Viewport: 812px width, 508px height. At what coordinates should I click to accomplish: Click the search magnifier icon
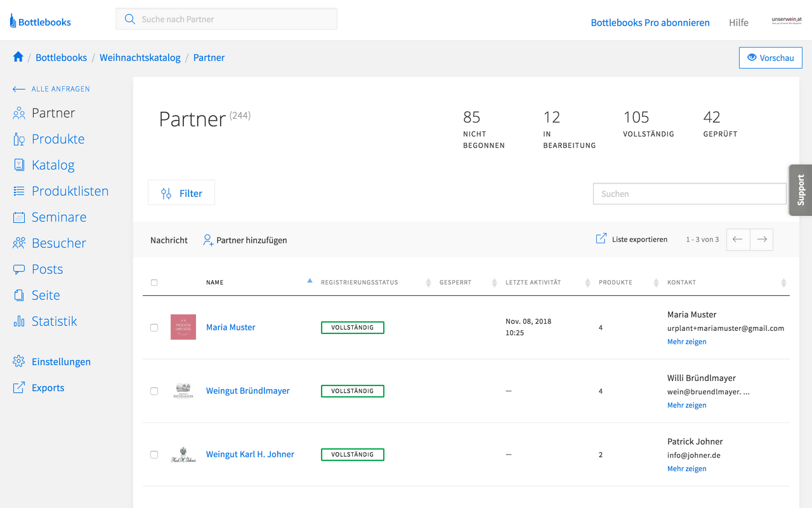pos(130,19)
